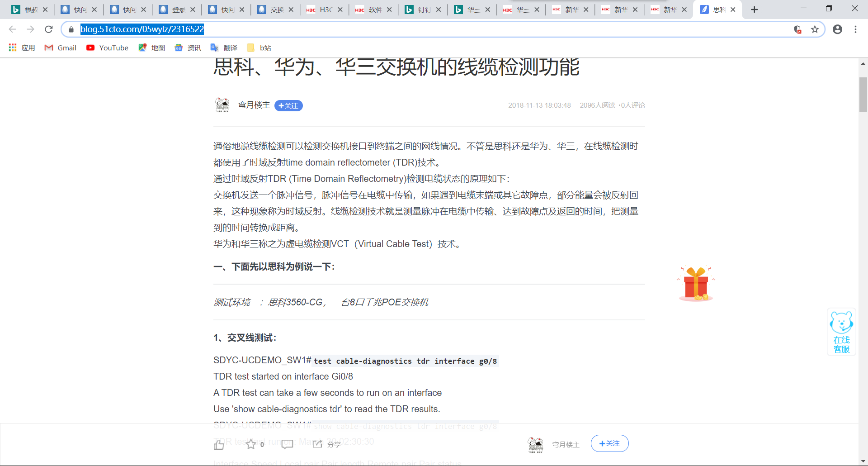The image size is (868, 466).
Task: Bookmark this page with the star icon
Action: [815, 29]
